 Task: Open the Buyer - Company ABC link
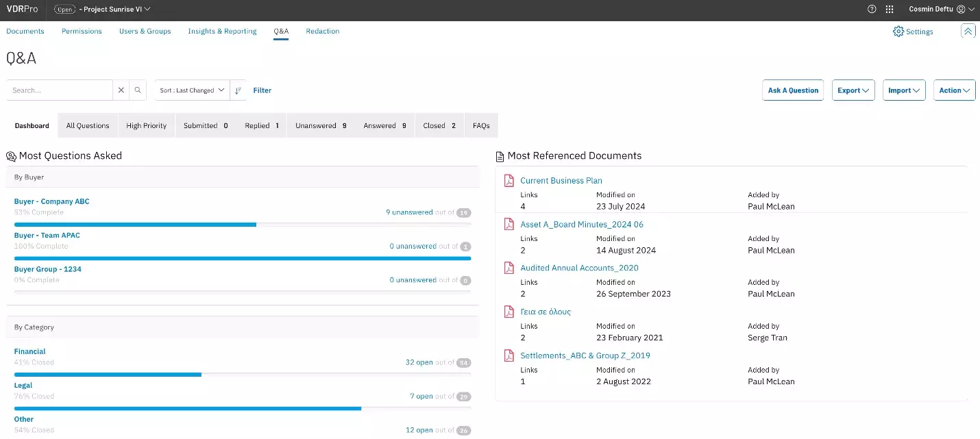click(x=51, y=201)
